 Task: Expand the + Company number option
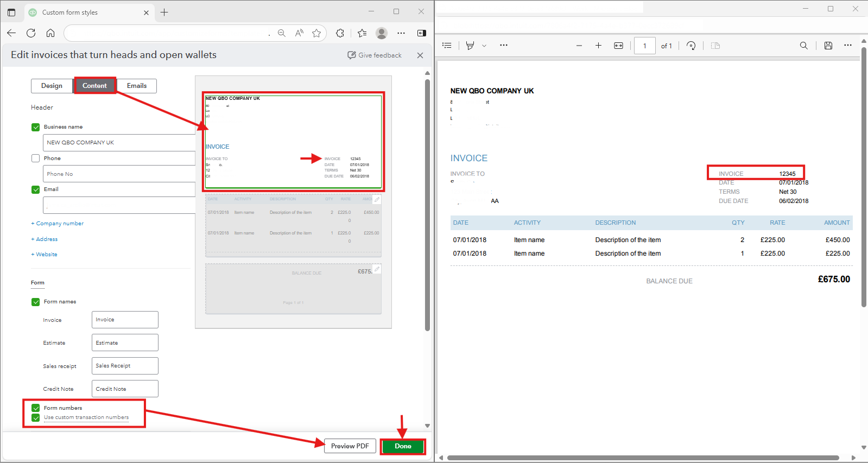(x=58, y=224)
